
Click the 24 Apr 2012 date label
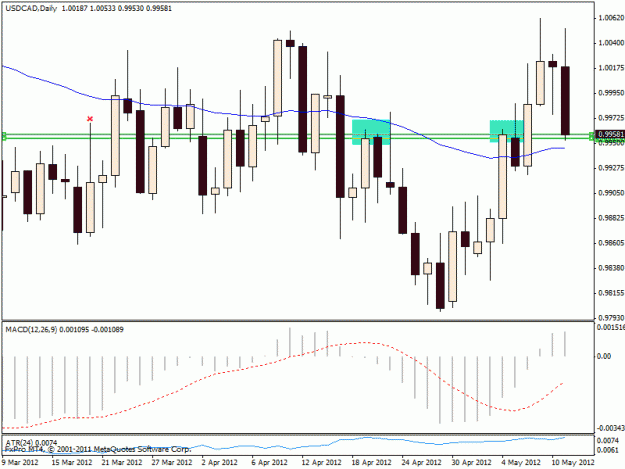point(421,462)
